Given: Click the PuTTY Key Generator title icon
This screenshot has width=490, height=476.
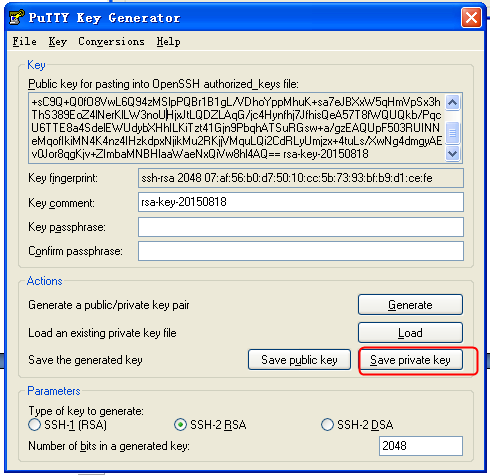Looking at the screenshot, I should (x=17, y=18).
